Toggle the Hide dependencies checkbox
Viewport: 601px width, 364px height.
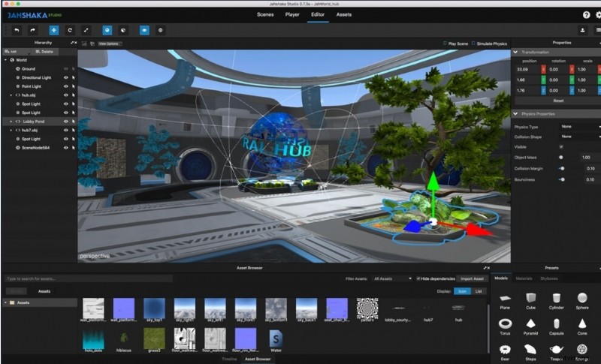(418, 278)
